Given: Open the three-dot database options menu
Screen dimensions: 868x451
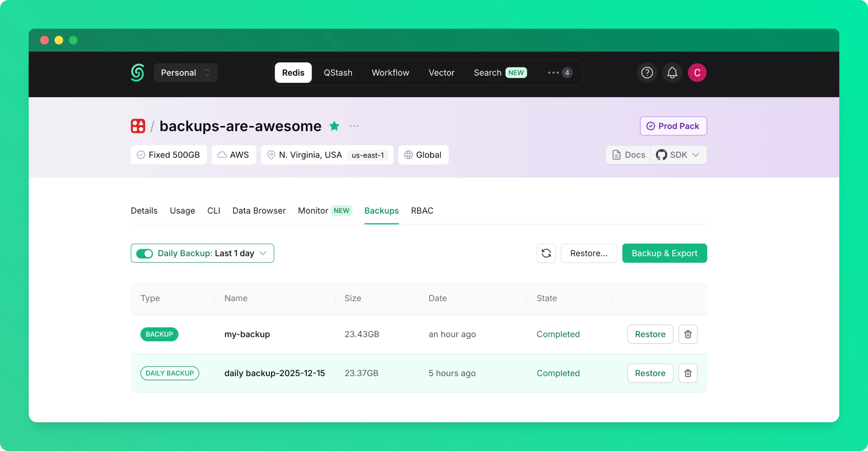Looking at the screenshot, I should (354, 126).
